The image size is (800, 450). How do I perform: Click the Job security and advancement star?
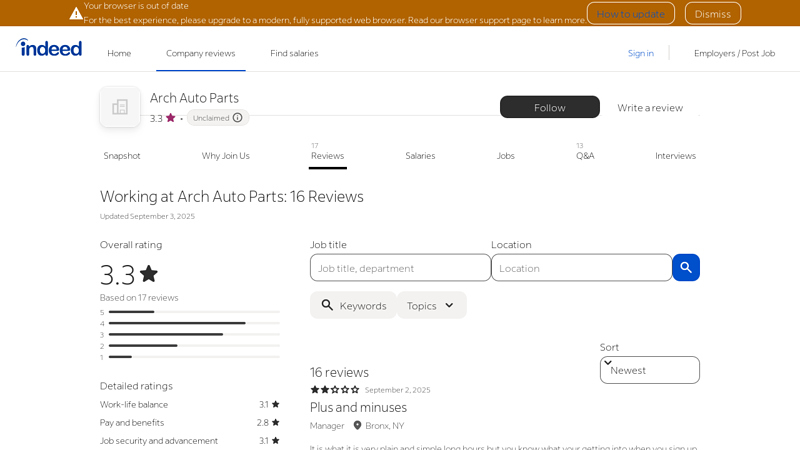tap(276, 440)
